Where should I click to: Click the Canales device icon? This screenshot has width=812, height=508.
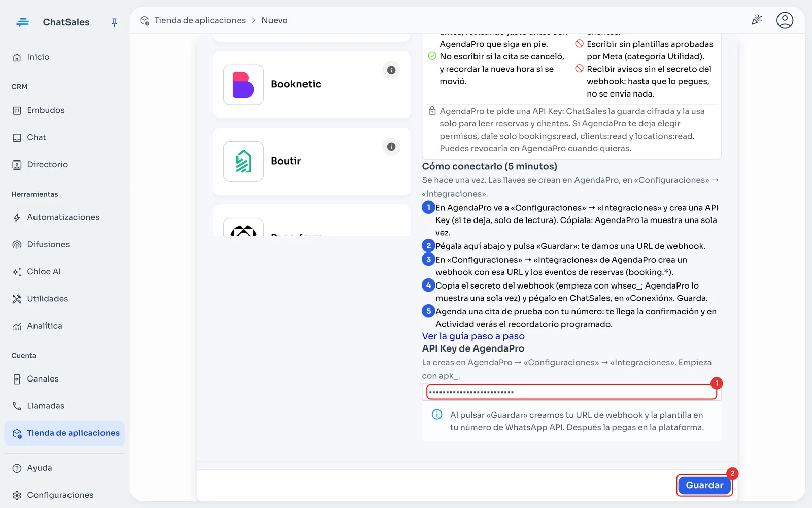pyautogui.click(x=17, y=379)
